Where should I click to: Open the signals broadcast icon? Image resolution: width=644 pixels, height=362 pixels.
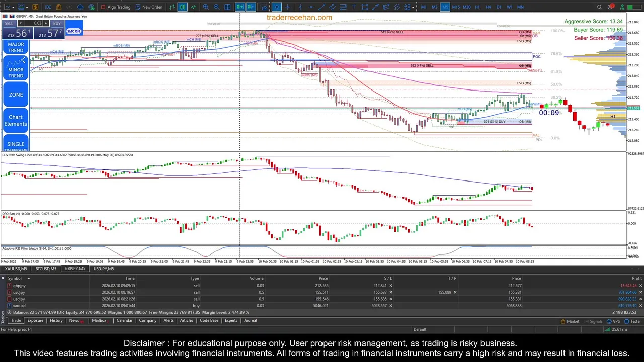coord(69,7)
